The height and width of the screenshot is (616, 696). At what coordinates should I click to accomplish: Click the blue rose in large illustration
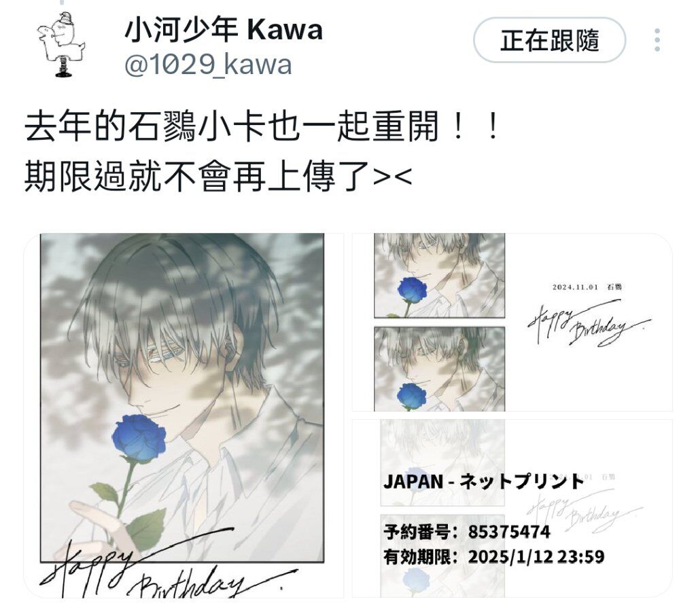(139, 439)
